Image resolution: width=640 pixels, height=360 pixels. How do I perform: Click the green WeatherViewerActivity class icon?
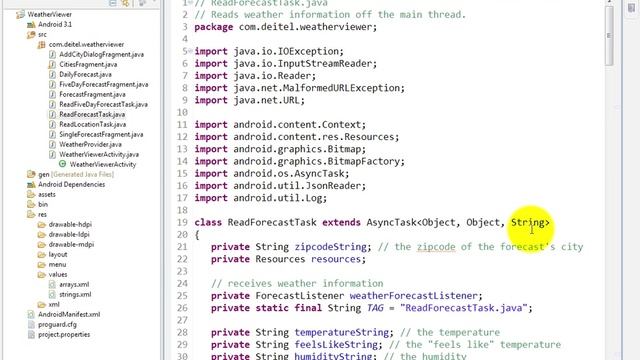tap(62, 164)
